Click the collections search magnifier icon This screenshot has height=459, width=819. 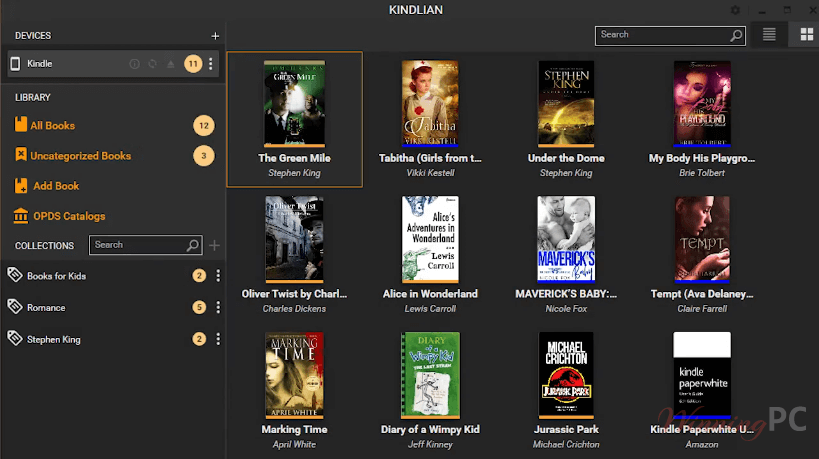(x=192, y=245)
